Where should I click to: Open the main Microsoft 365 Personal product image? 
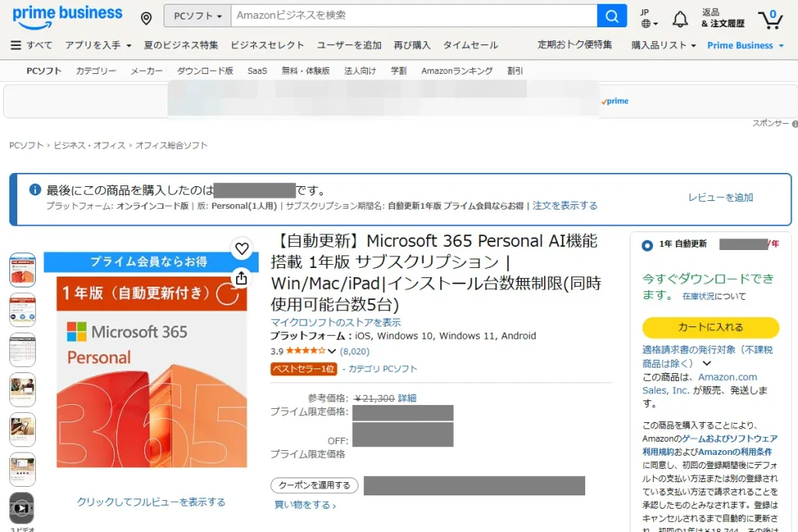151,360
